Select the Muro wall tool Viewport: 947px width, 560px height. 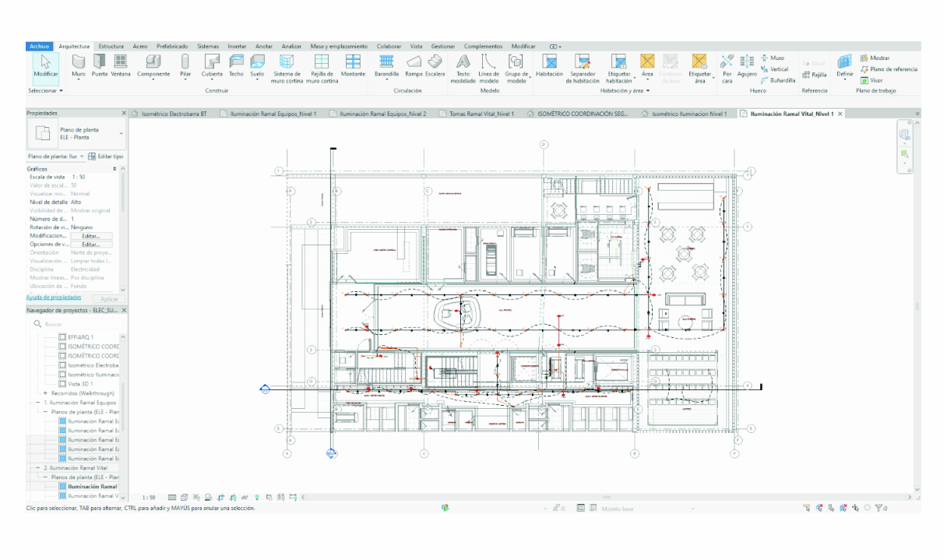(x=79, y=65)
